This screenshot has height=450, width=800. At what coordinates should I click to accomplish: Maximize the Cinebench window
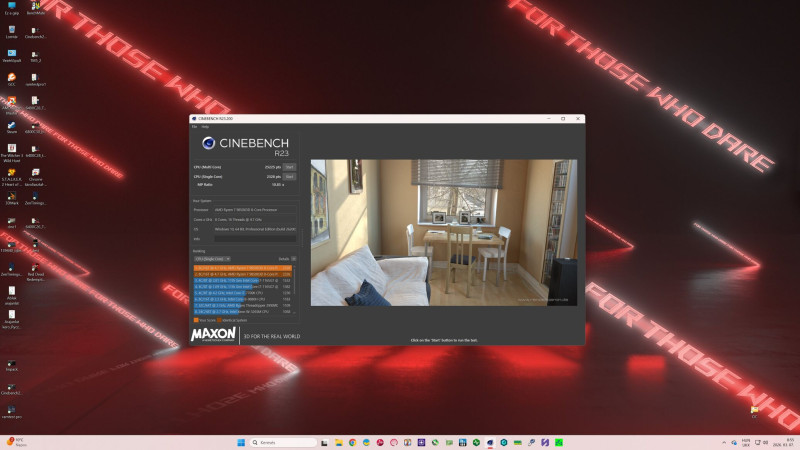563,118
